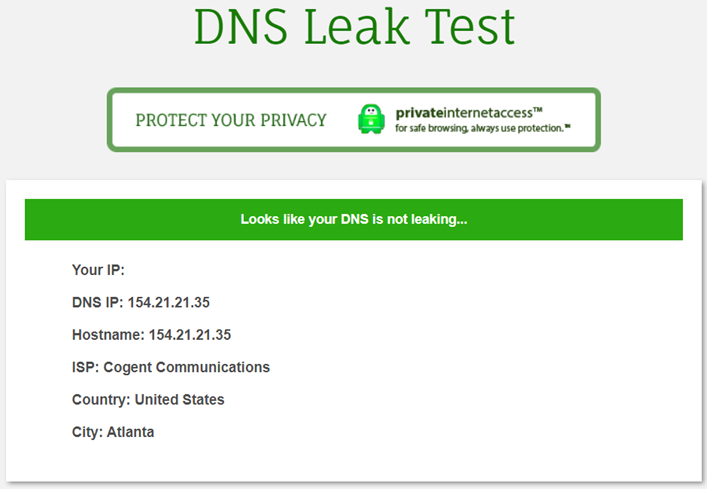Click the 'Hostname:' label
The height and width of the screenshot is (489, 707).
[x=108, y=335]
